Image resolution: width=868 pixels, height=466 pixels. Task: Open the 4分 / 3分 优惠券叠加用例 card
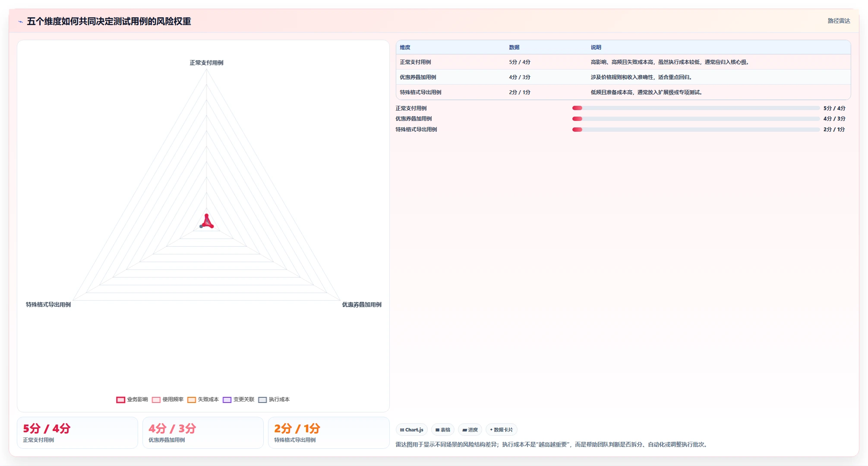pos(203,433)
